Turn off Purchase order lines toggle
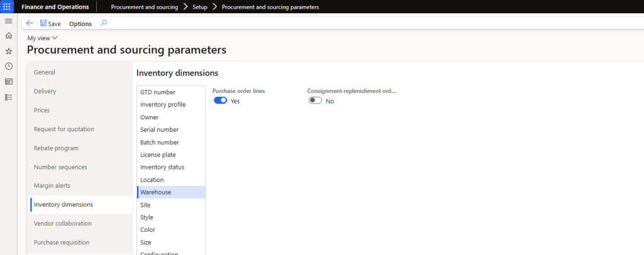The image size is (644, 255). tap(220, 100)
